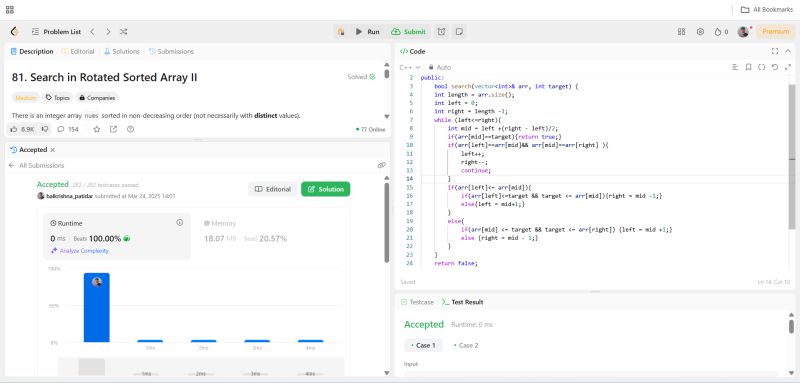Open the Topics tag
This screenshot has height=383, width=800.
click(57, 97)
